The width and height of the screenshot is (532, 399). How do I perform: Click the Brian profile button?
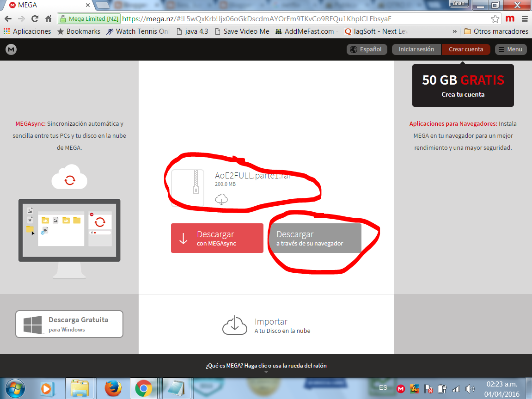click(x=459, y=4)
